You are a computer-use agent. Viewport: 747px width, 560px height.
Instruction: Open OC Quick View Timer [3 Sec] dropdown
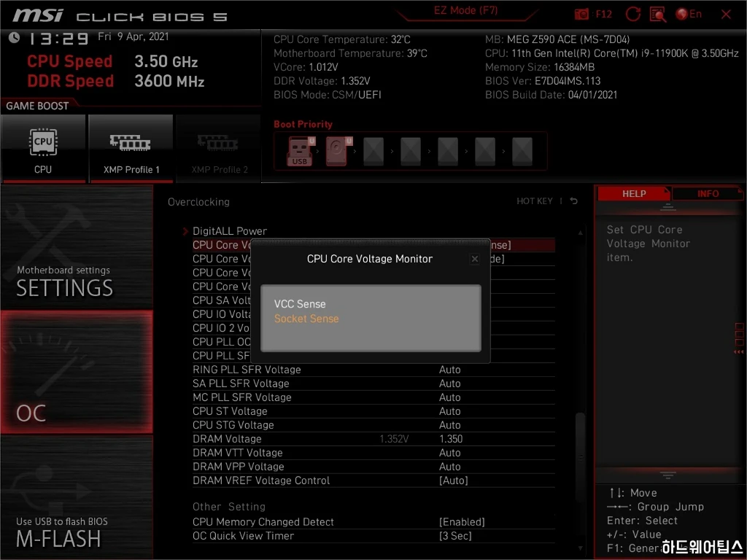click(455, 536)
